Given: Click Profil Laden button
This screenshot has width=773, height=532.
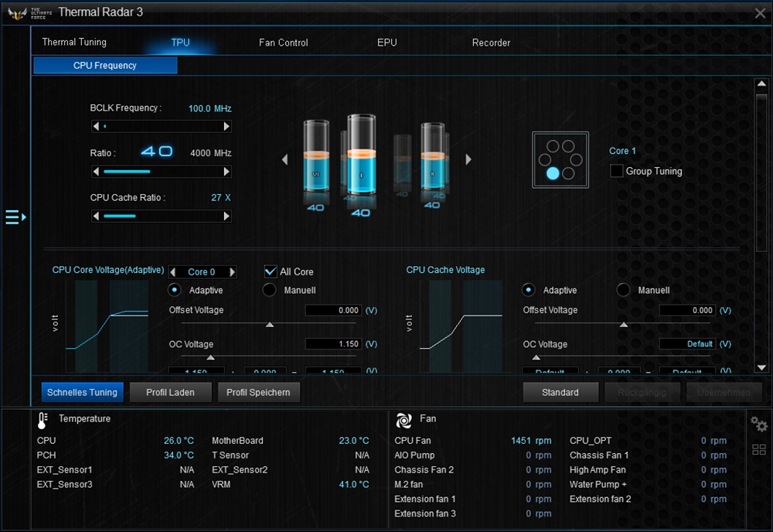Looking at the screenshot, I should 171,392.
